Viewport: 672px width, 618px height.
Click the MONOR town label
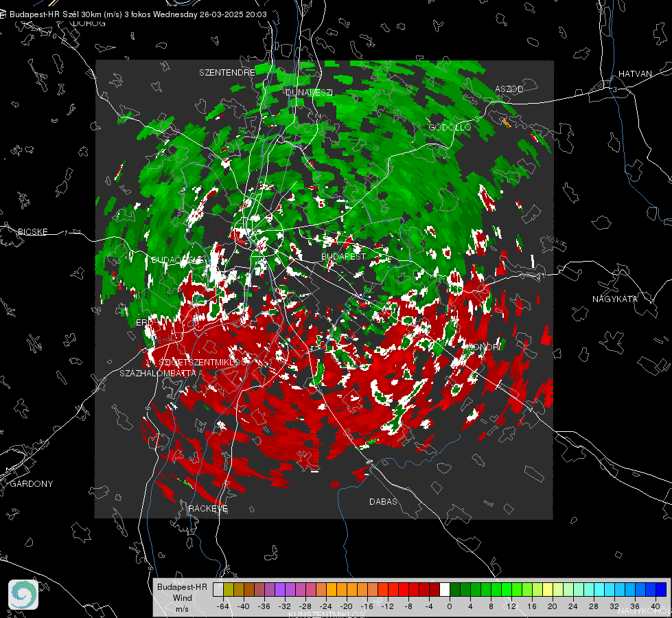pyautogui.click(x=483, y=347)
